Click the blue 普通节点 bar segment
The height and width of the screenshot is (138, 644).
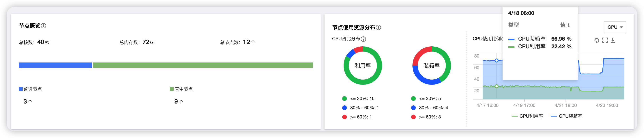click(55, 65)
